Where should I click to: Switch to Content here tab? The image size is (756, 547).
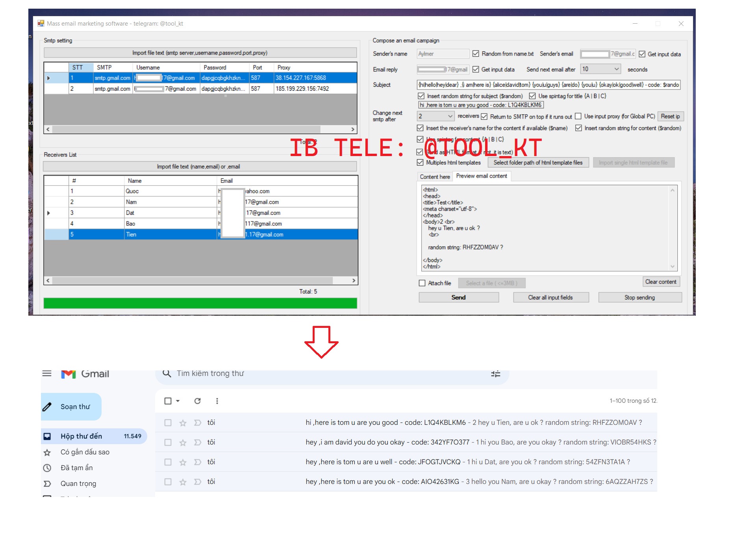(x=435, y=177)
